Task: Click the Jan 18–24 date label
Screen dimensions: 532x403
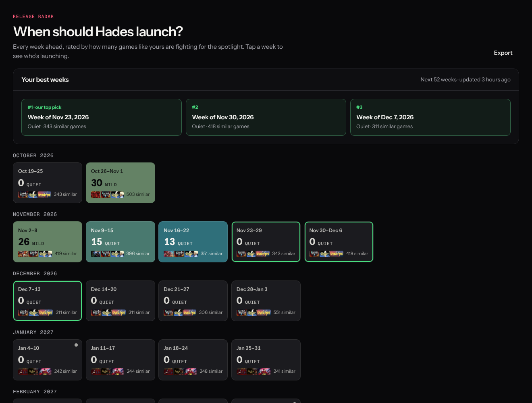Action: point(176,348)
